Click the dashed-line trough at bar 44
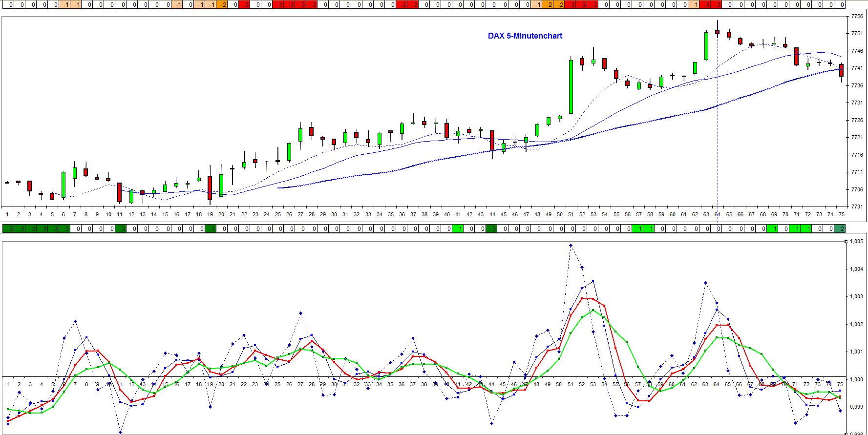This screenshot has width=868, height=435. point(491,423)
